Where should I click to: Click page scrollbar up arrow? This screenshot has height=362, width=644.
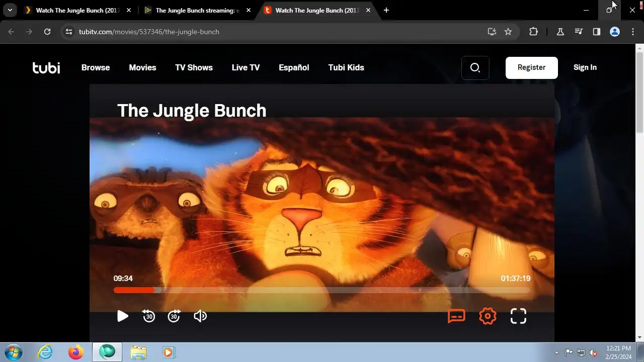(x=639, y=48)
